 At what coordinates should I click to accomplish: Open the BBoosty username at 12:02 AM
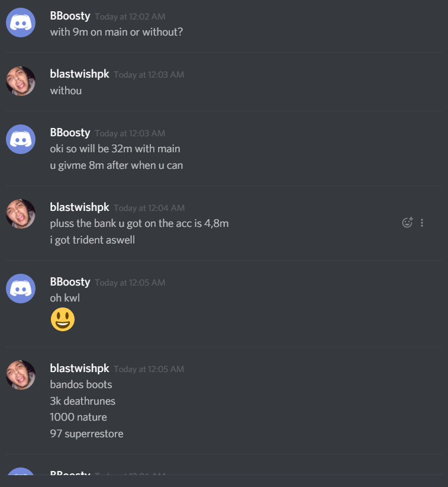click(x=70, y=16)
